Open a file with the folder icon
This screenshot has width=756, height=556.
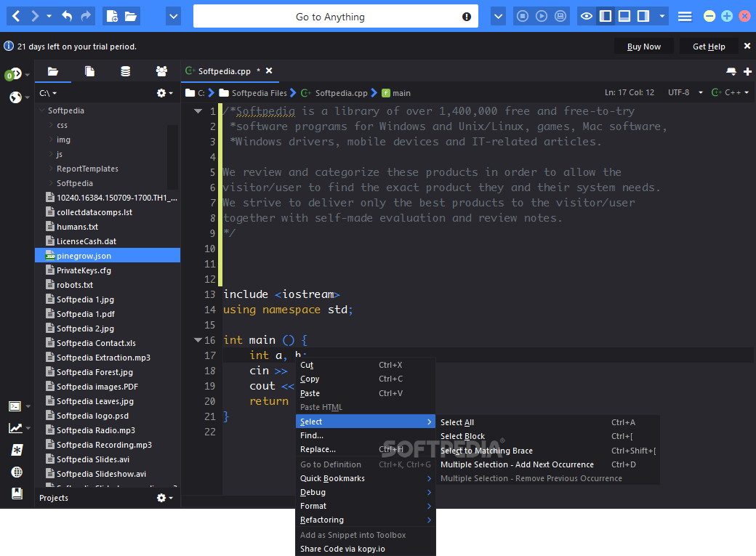pos(131,17)
